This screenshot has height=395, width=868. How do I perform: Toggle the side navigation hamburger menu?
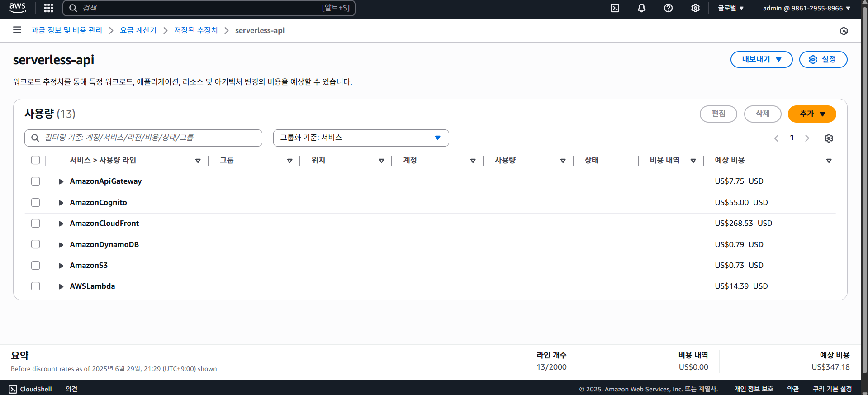[17, 30]
